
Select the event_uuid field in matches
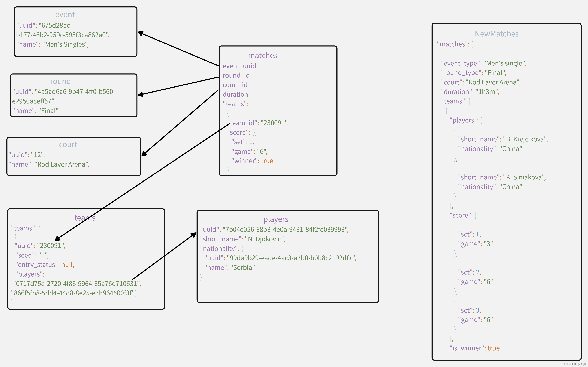tap(239, 66)
